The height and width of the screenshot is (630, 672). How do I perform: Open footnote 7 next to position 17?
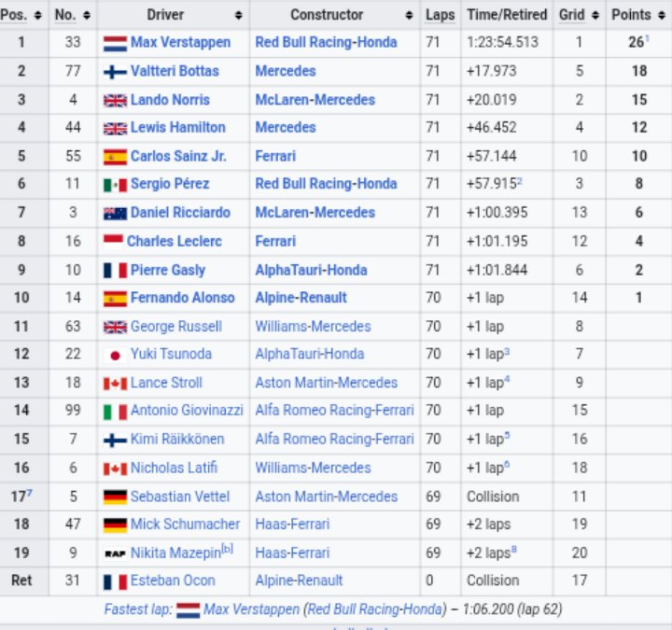[x=29, y=494]
